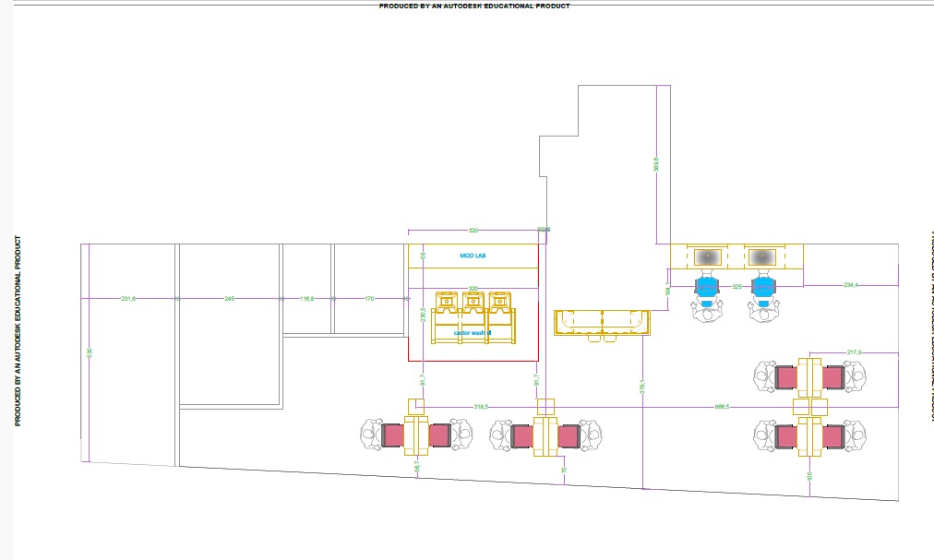Pick the 170 dimension text

[369, 299]
